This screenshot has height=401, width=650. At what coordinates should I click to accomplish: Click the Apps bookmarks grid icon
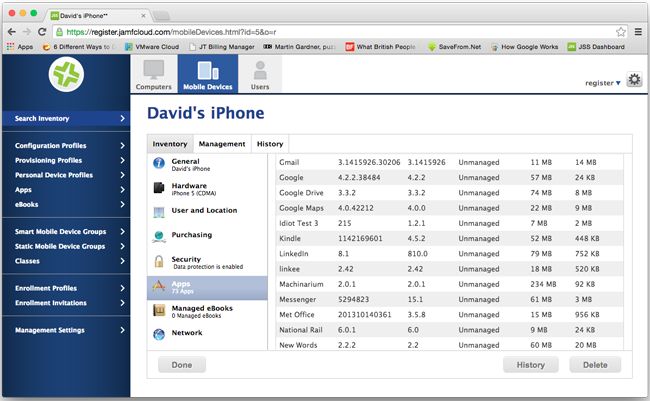[x=10, y=47]
